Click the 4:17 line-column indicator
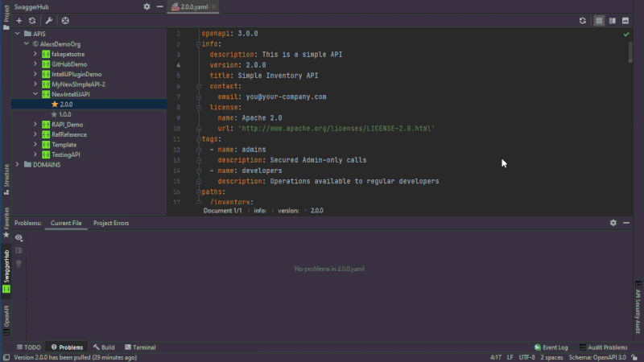This screenshot has width=644, height=362. tap(496, 357)
